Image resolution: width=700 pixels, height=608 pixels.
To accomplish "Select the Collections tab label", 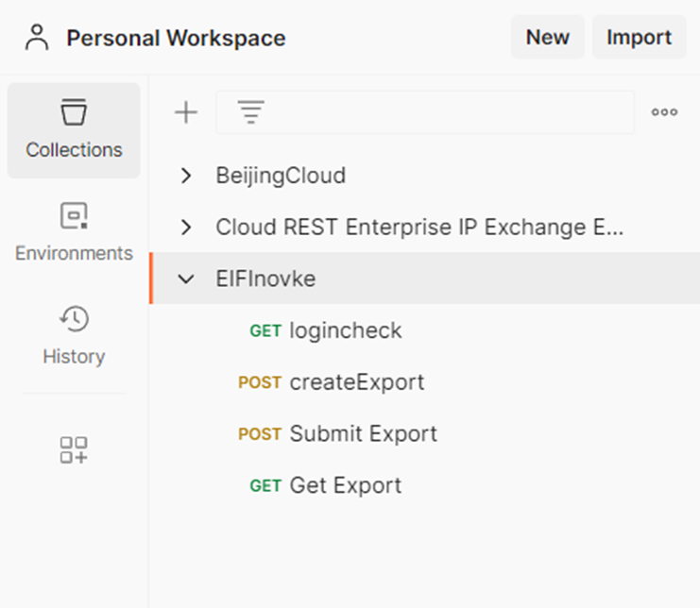I will point(74,150).
